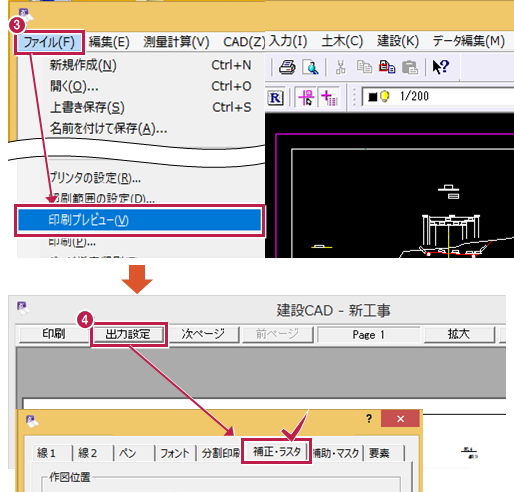Activate the context help arrow icon
This screenshot has height=492, width=514.
coord(441,67)
